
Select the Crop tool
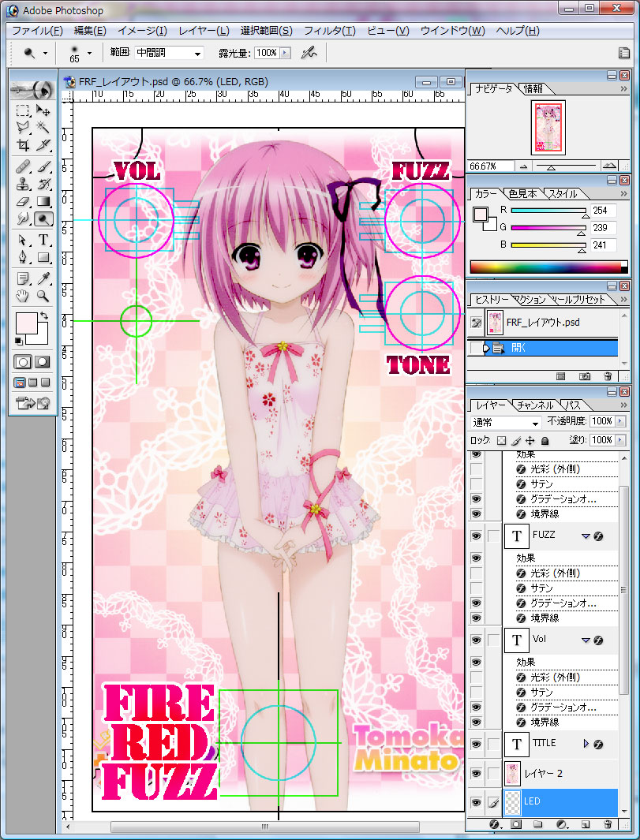point(23,144)
